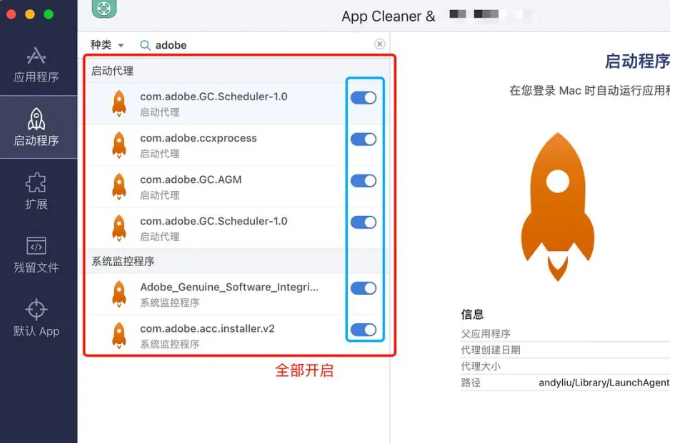Click the 代理大小 info row

coord(565,366)
